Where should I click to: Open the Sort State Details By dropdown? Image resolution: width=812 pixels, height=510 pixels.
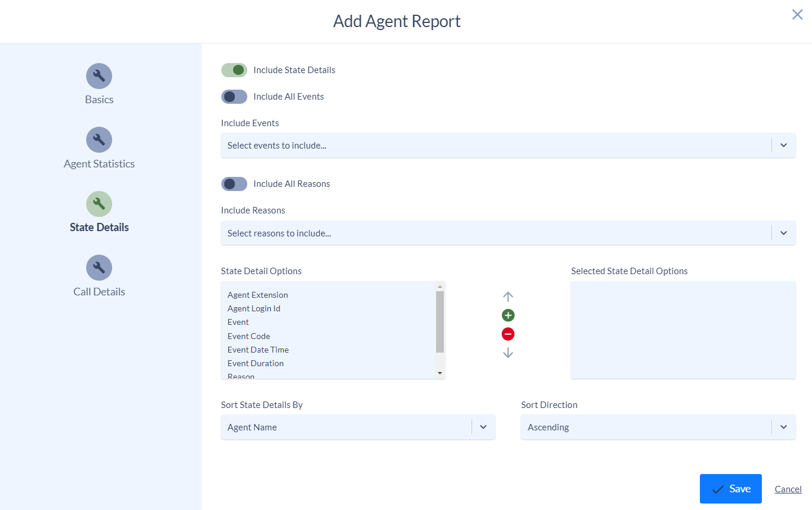(x=483, y=427)
